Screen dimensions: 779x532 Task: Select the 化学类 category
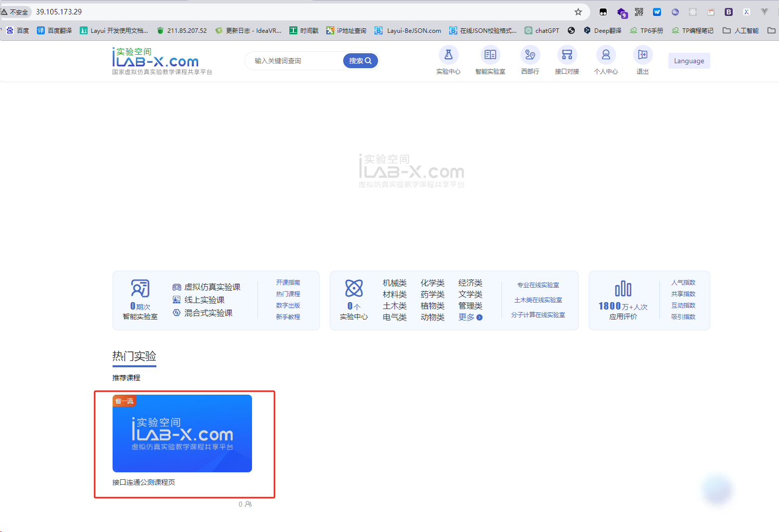click(432, 283)
